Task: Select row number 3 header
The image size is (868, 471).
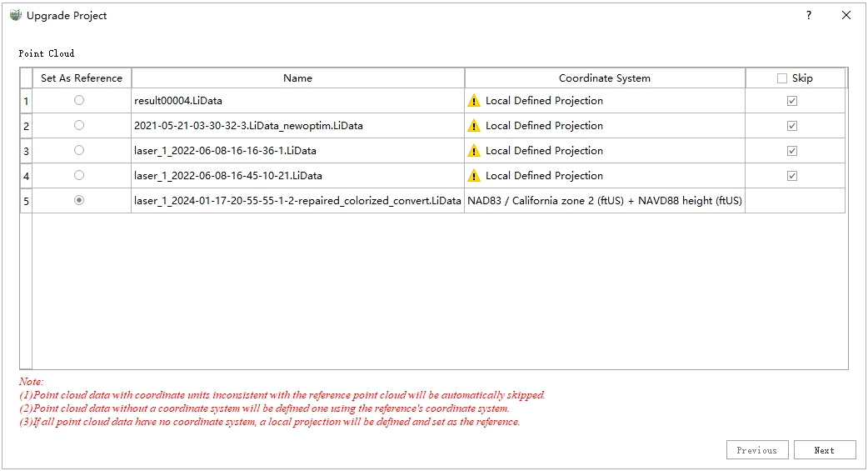Action: [26, 151]
